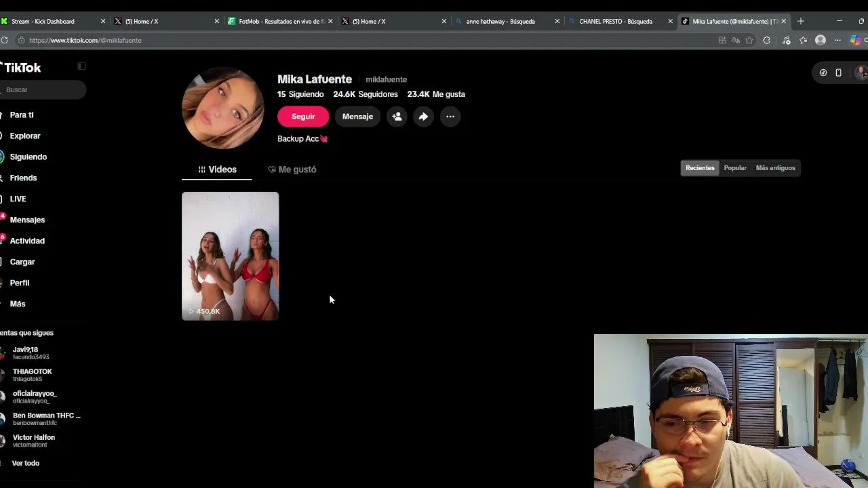Open followed account THIAGOTOK

[41, 375]
